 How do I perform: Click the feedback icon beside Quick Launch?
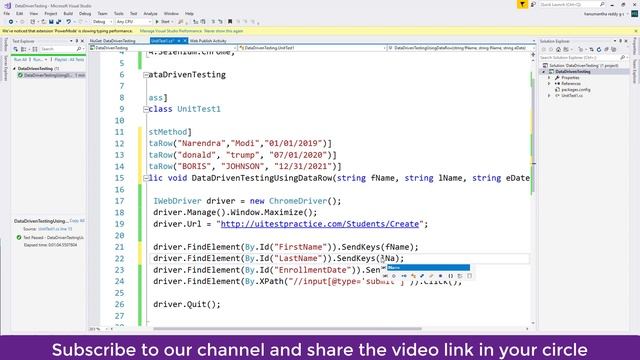coord(533,4)
